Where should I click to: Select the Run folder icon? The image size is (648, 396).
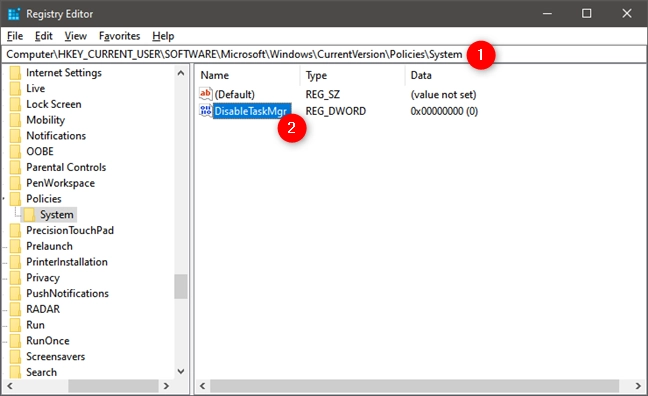click(x=15, y=325)
